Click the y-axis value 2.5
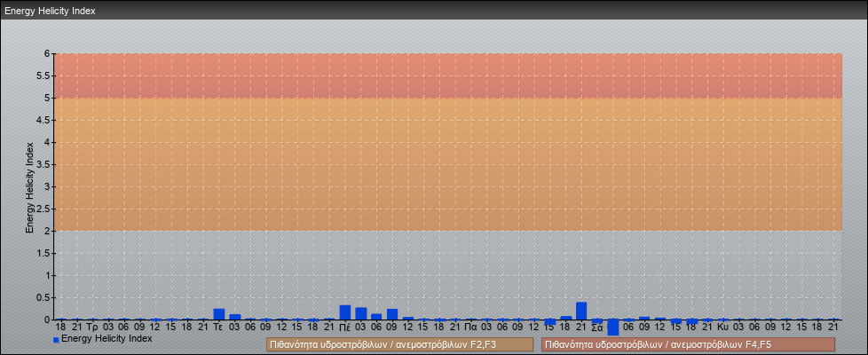The width and height of the screenshot is (868, 355). 43,209
